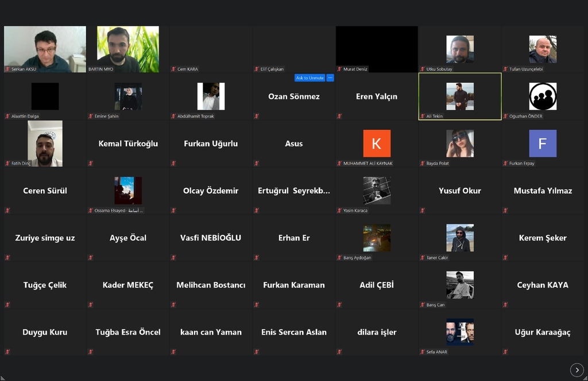Click muted mic icon on Elif Çalışkan's tile

(x=256, y=69)
